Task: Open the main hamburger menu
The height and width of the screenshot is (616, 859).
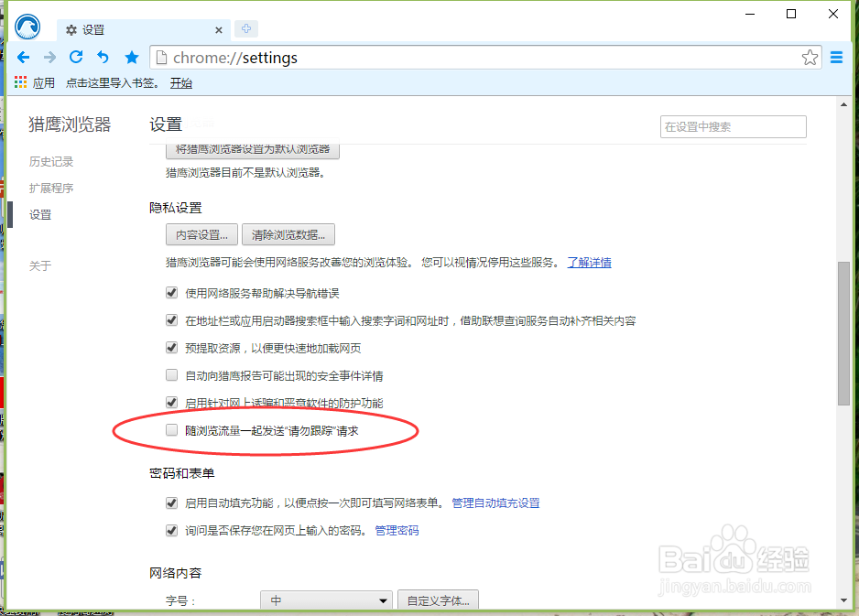Action: pos(836,57)
